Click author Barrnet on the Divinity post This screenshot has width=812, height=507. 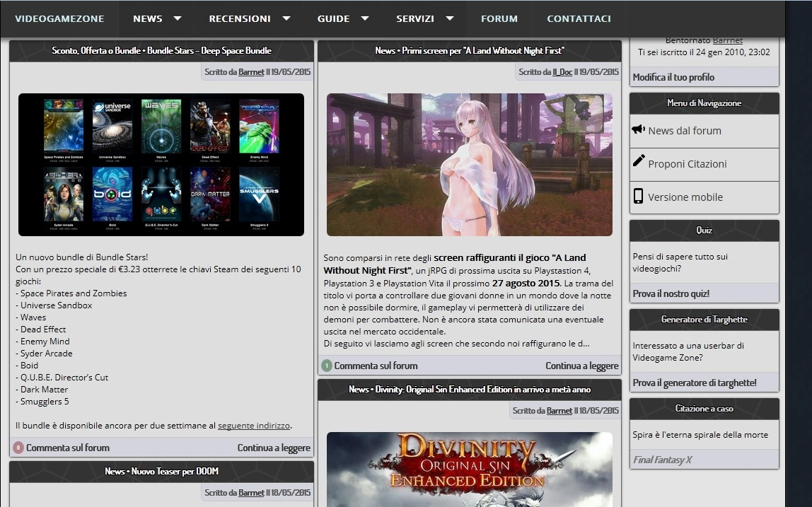pyautogui.click(x=559, y=411)
